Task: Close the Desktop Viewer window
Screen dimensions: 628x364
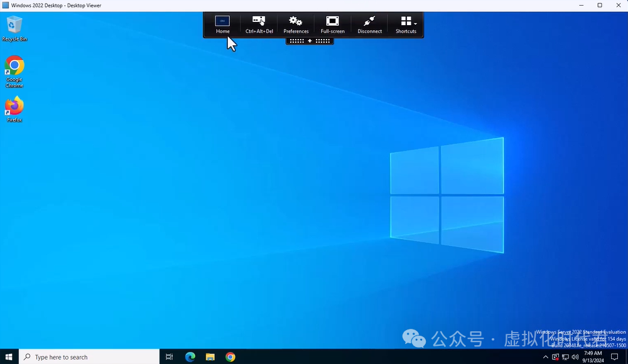Action: coord(619,5)
